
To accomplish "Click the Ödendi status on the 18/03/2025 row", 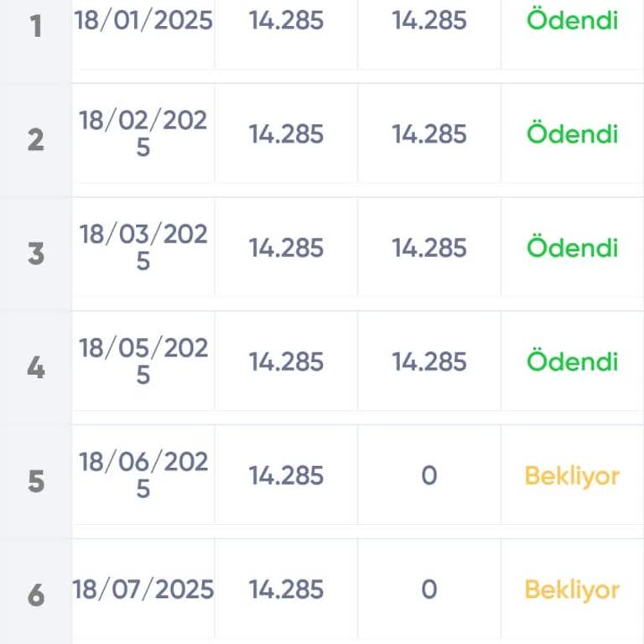I will 572,248.
